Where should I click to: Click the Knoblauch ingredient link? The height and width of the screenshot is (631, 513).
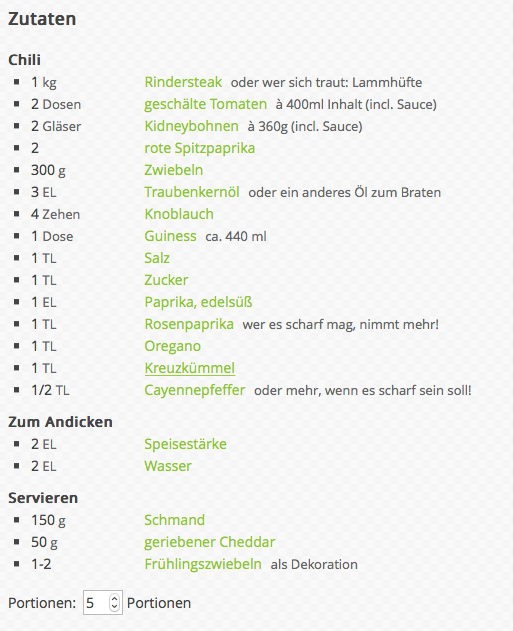(x=179, y=214)
